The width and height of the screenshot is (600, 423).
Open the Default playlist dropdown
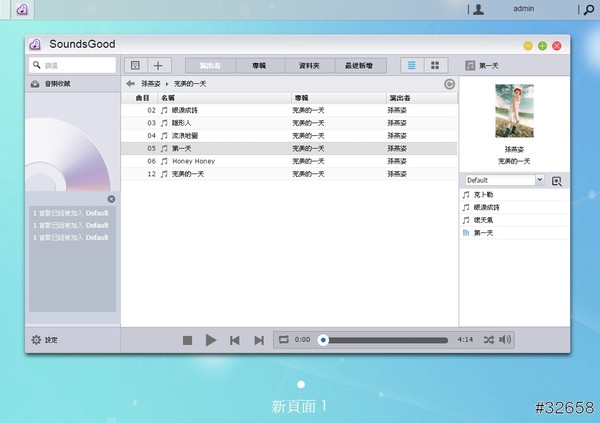pyautogui.click(x=540, y=180)
